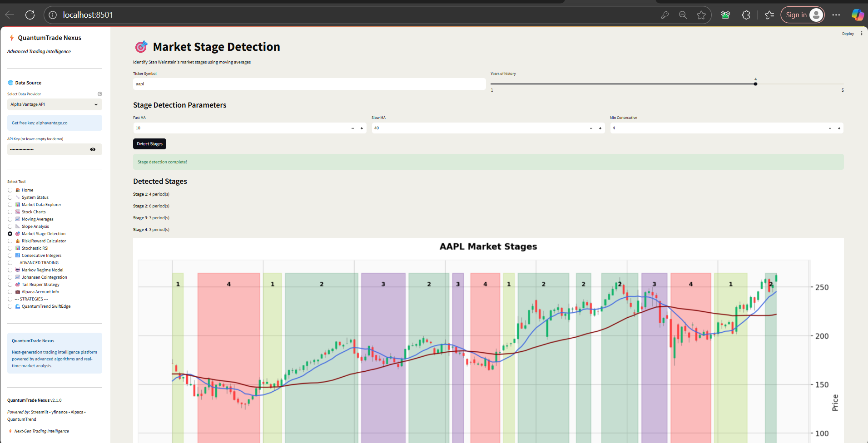Add this page to favorites star
868x443 pixels.
point(701,15)
